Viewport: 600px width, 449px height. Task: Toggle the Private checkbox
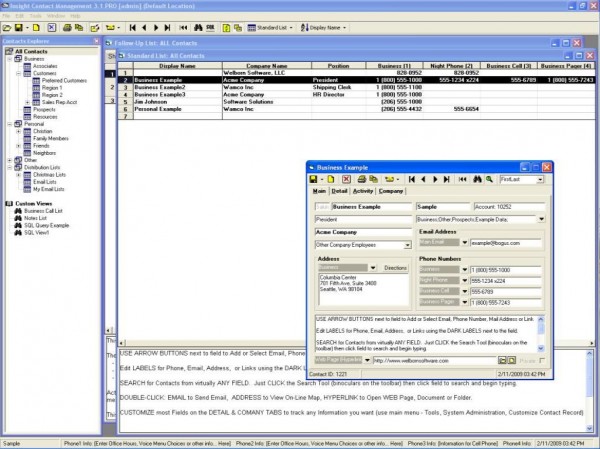[x=541, y=360]
